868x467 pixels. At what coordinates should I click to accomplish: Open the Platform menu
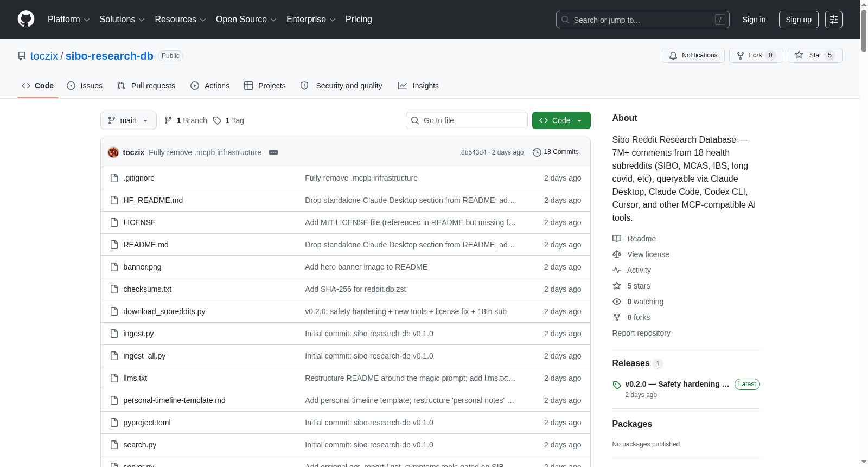(68, 20)
